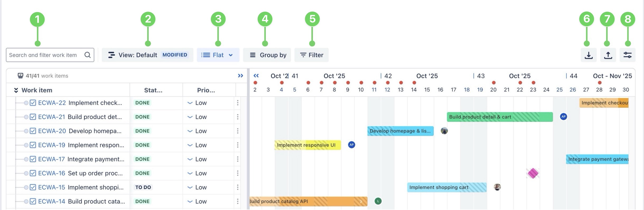This screenshot has width=644, height=210.
Task: Open the three-dot menu for ECWA-22
Action: [238, 103]
